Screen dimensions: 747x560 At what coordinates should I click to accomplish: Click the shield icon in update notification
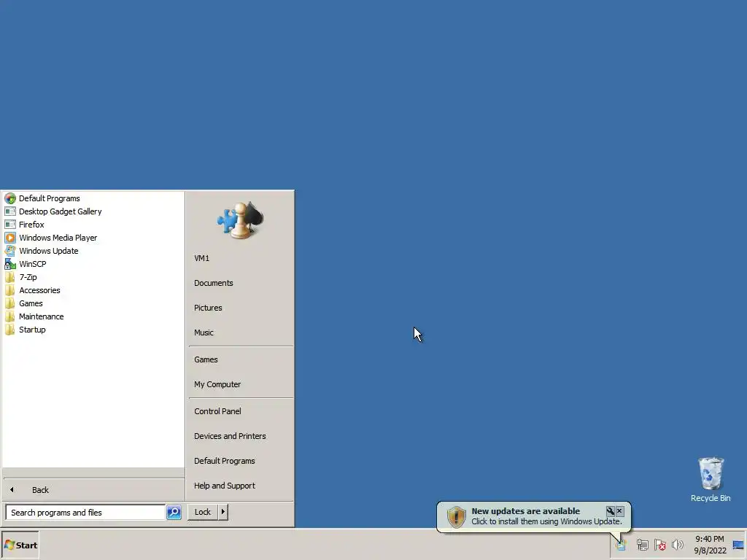click(456, 517)
